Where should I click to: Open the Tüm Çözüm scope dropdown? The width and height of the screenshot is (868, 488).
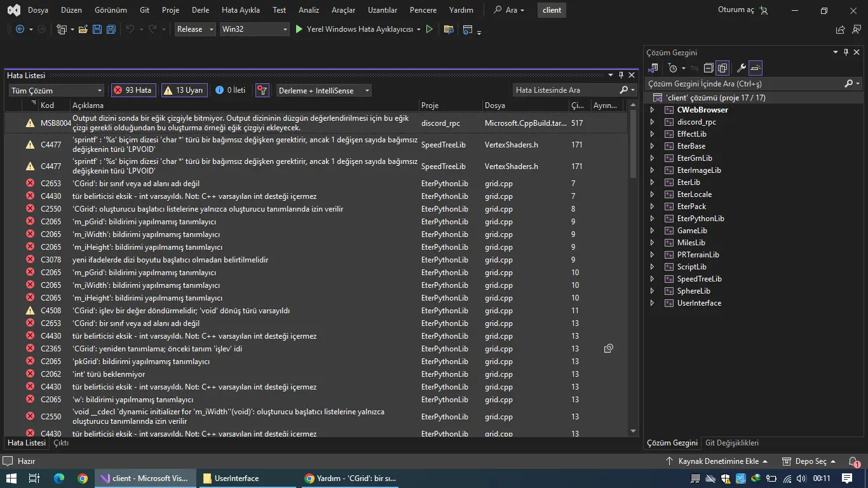(56, 90)
